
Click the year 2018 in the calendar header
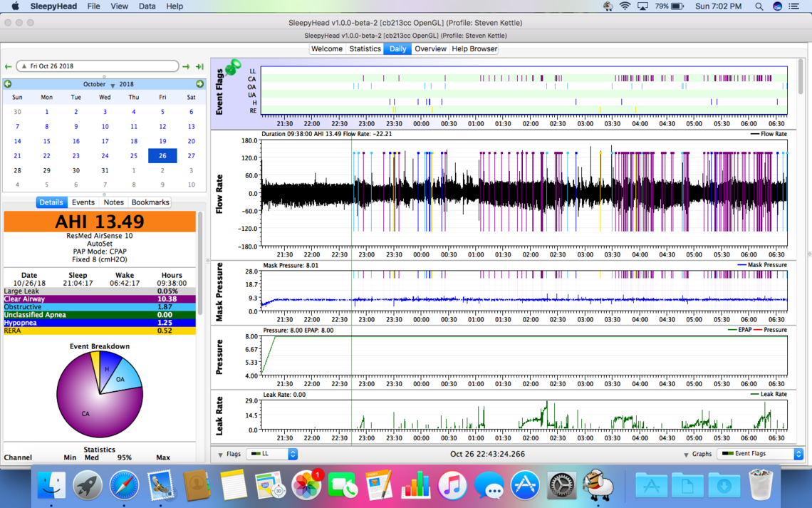(x=126, y=84)
